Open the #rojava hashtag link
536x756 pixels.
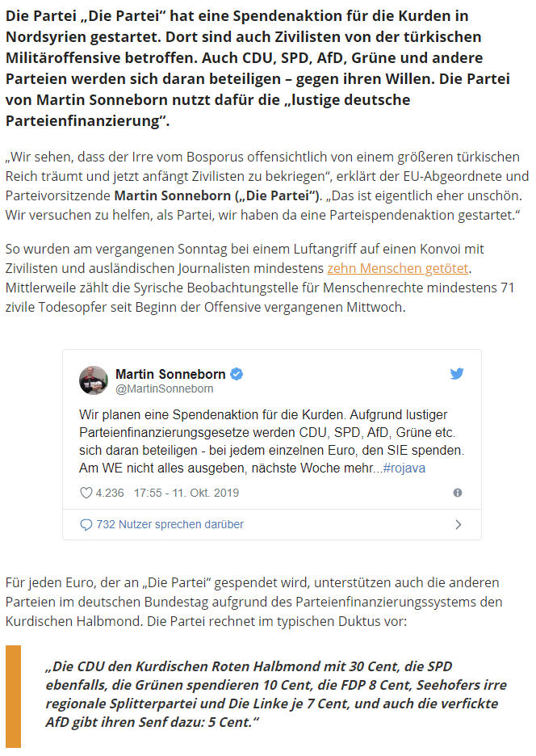click(404, 468)
